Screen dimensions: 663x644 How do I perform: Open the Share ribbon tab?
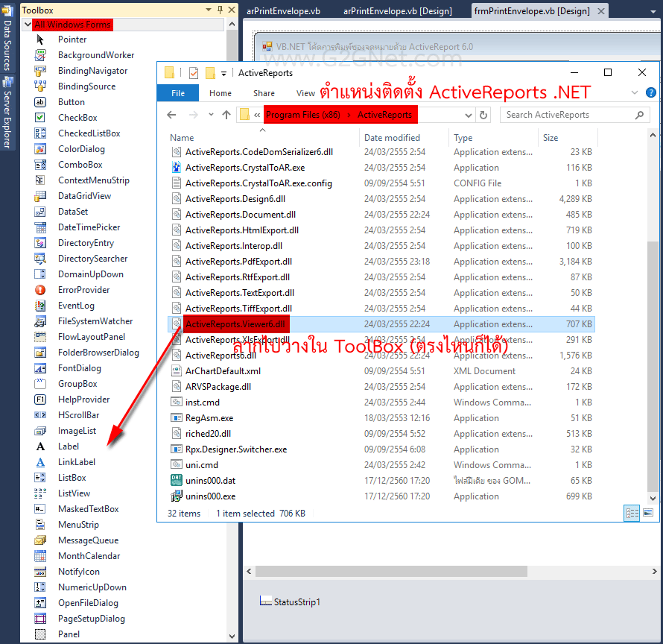(264, 93)
